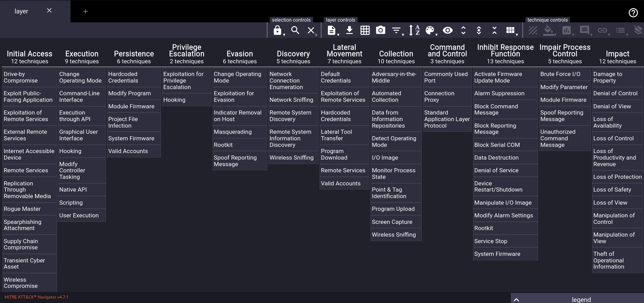The image size is (644, 303).
Task: Download layer as JSON using arrow icon
Action: pos(349,30)
